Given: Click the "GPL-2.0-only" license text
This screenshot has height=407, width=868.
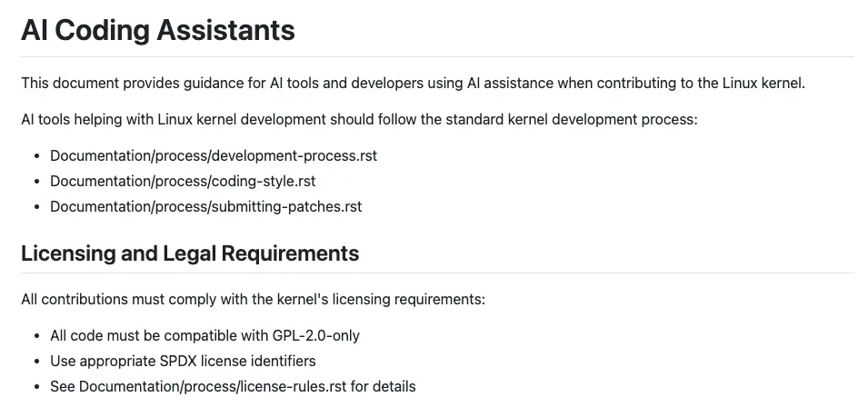Looking at the screenshot, I should (x=316, y=335).
